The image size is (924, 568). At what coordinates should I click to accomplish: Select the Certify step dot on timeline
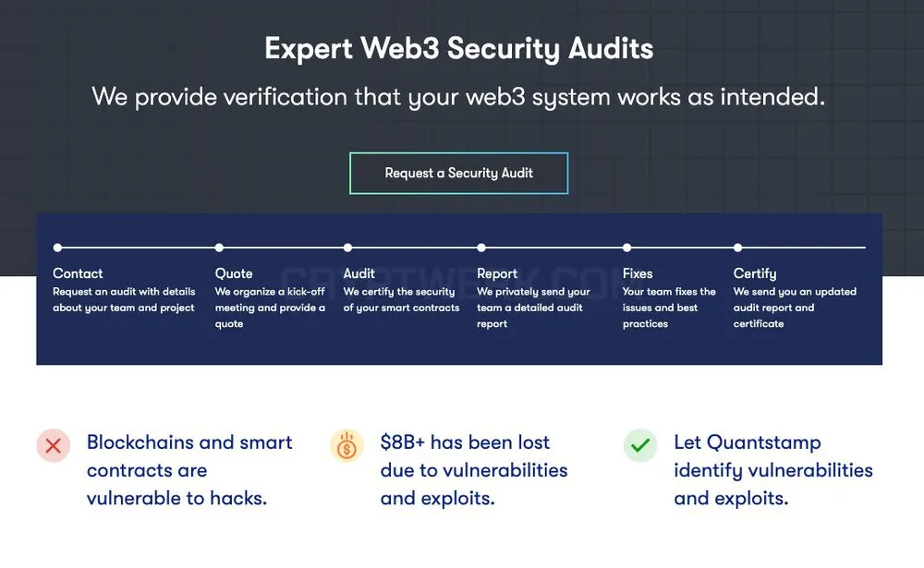pos(737,248)
